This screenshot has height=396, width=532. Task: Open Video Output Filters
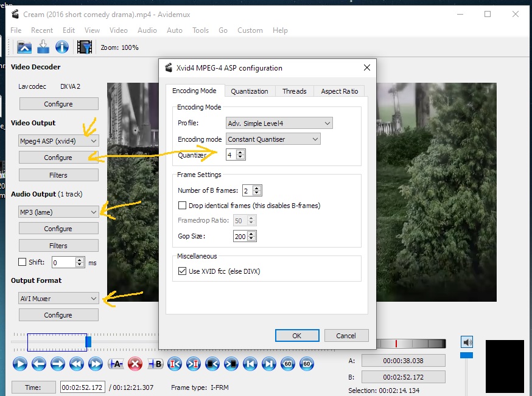click(x=58, y=175)
